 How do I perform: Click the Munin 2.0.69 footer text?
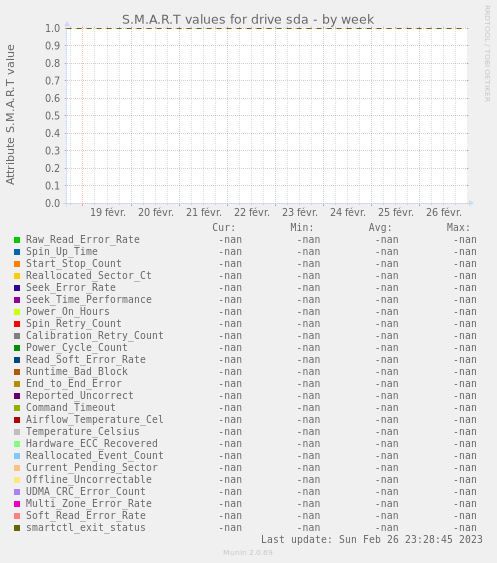click(248, 553)
